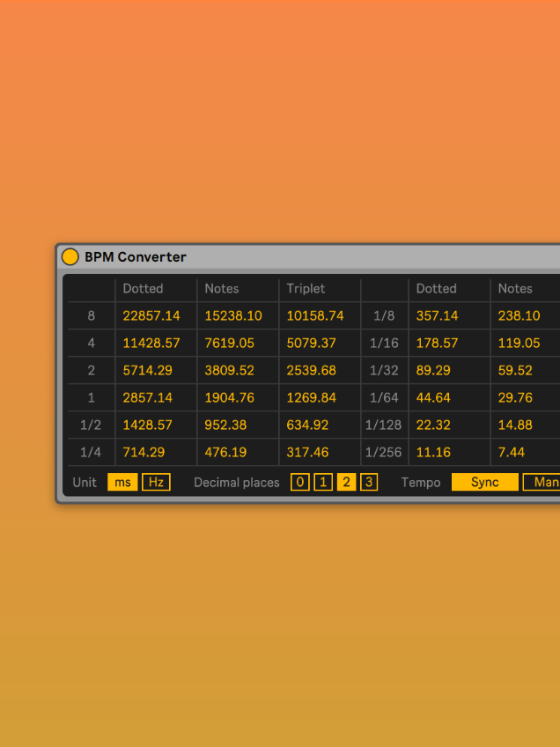Toggle the BPM Converter device activator

click(x=70, y=257)
